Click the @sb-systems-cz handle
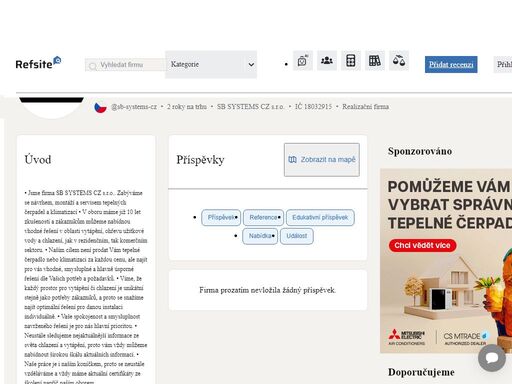 (134, 107)
